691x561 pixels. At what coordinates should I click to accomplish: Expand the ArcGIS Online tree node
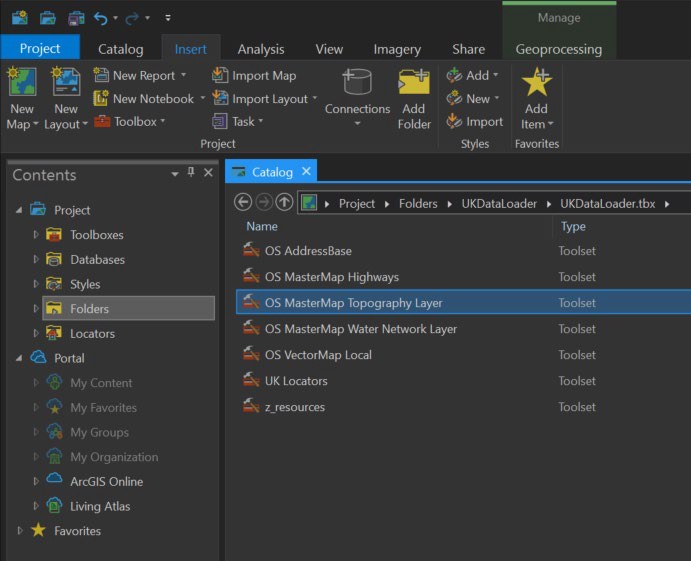click(36, 481)
